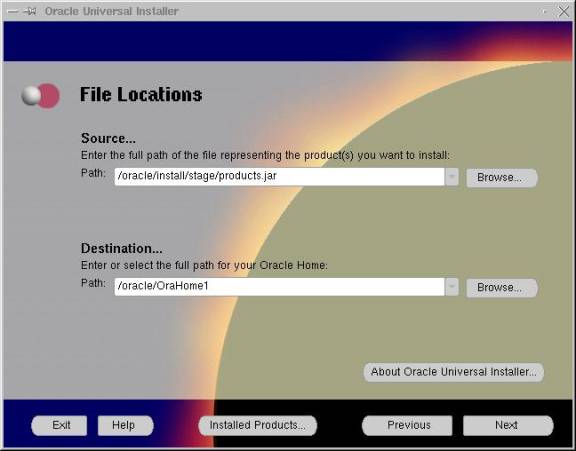This screenshot has width=576, height=451.
Task: Browse for the Destination Oracle Home path
Action: (502, 288)
